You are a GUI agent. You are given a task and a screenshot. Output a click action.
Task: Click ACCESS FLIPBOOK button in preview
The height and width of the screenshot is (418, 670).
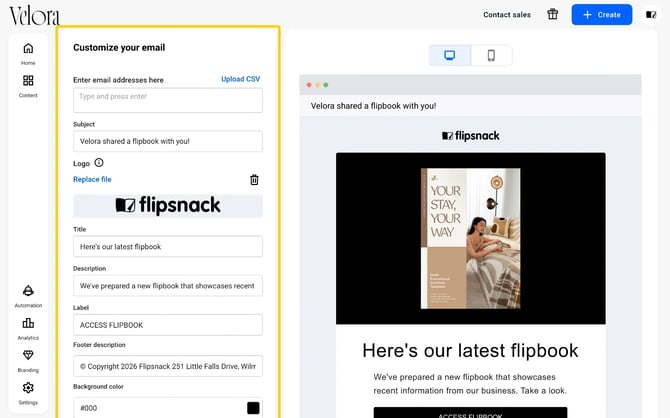tap(470, 412)
